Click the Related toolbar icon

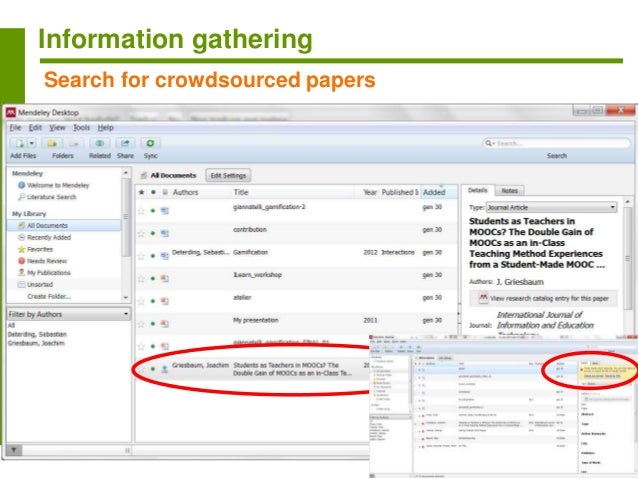pos(100,143)
